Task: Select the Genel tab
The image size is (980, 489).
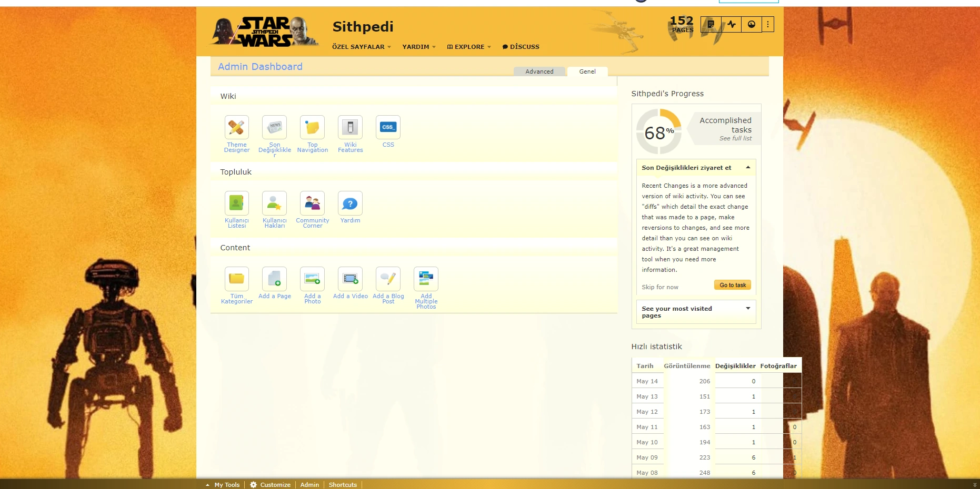Action: [x=587, y=72]
